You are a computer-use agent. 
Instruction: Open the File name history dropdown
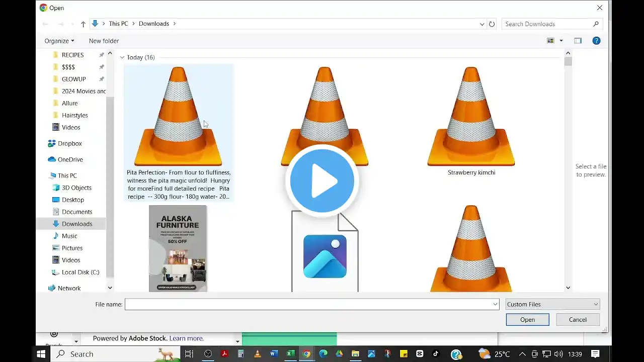click(x=495, y=304)
